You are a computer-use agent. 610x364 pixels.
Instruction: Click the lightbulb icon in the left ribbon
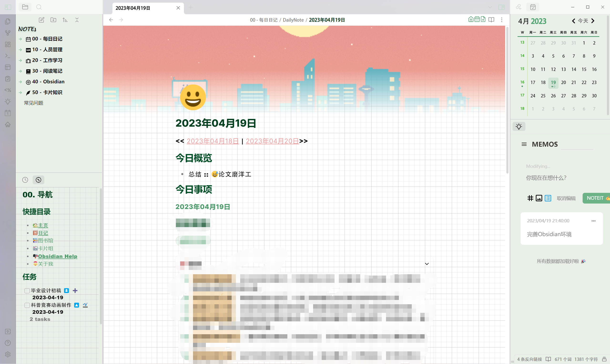(x=8, y=102)
